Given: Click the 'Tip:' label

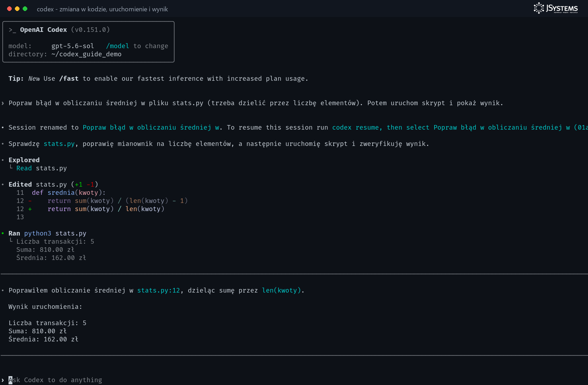Looking at the screenshot, I should point(16,79).
